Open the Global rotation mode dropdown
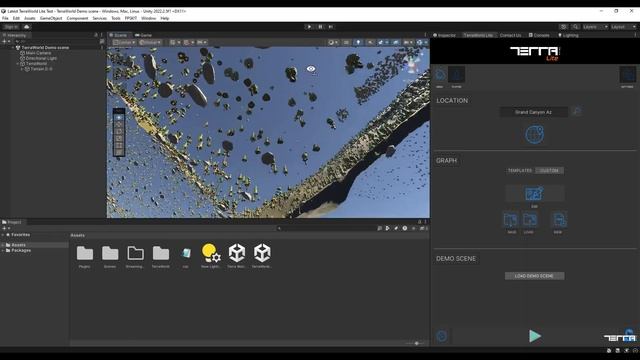This screenshot has width=640, height=360. click(150, 42)
